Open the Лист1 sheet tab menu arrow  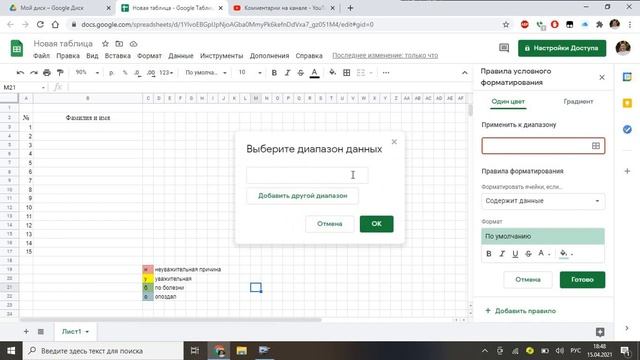point(87,332)
